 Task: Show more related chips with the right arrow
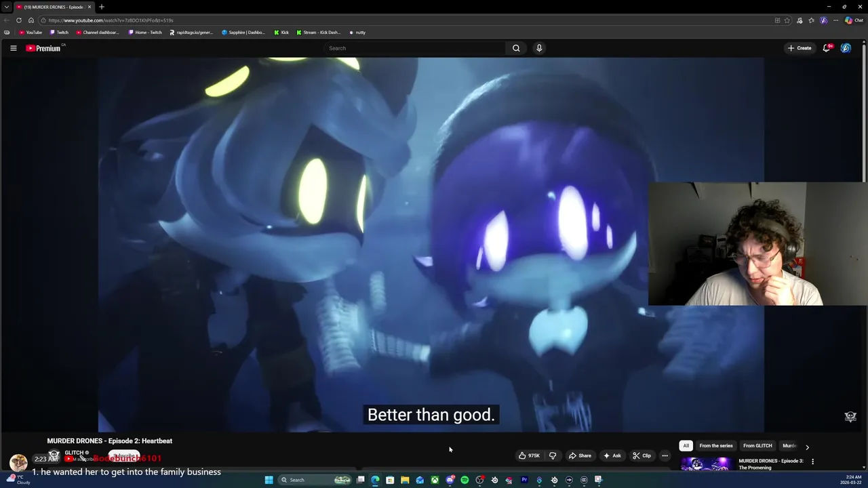(807, 447)
